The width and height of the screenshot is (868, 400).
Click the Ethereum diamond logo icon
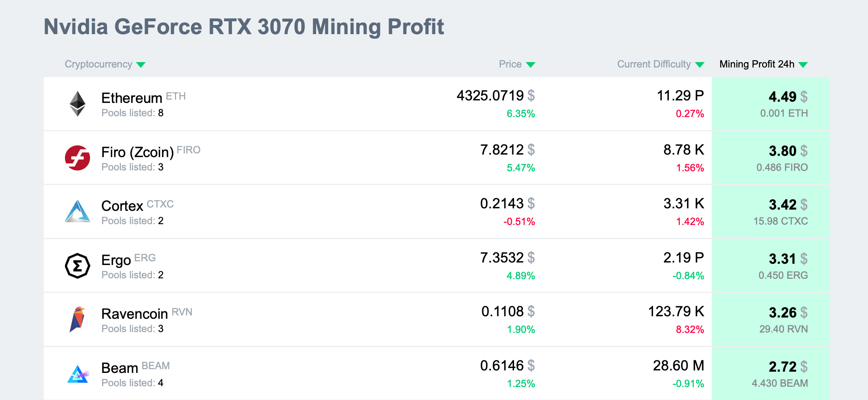click(x=77, y=104)
